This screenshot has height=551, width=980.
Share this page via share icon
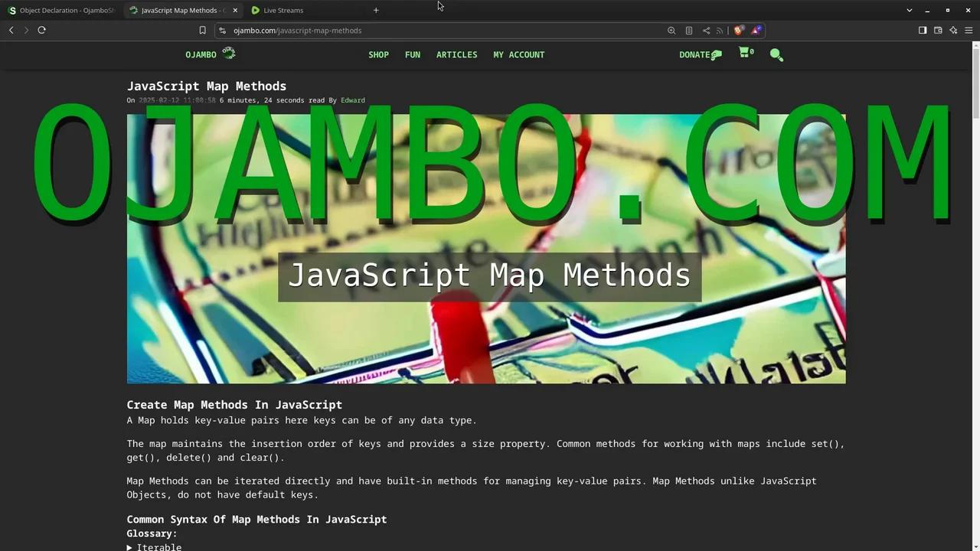[706, 31]
